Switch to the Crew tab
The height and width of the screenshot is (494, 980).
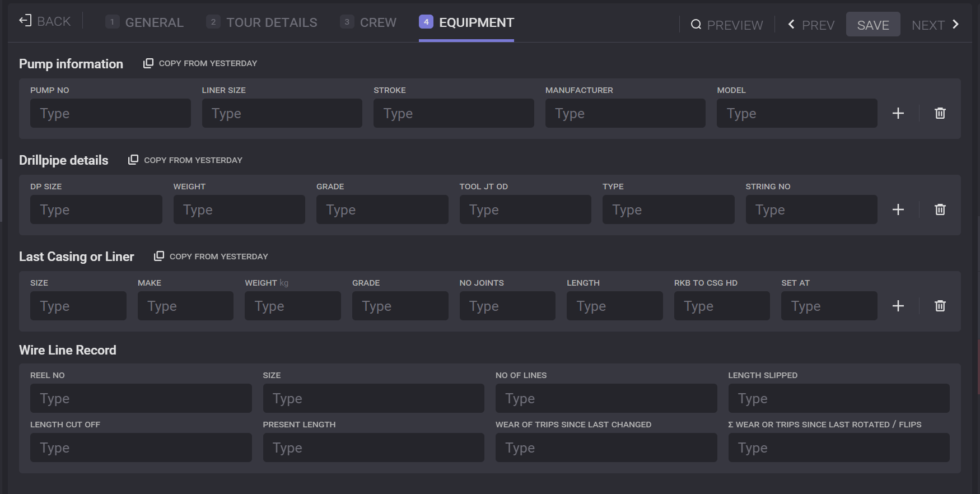[x=368, y=22]
